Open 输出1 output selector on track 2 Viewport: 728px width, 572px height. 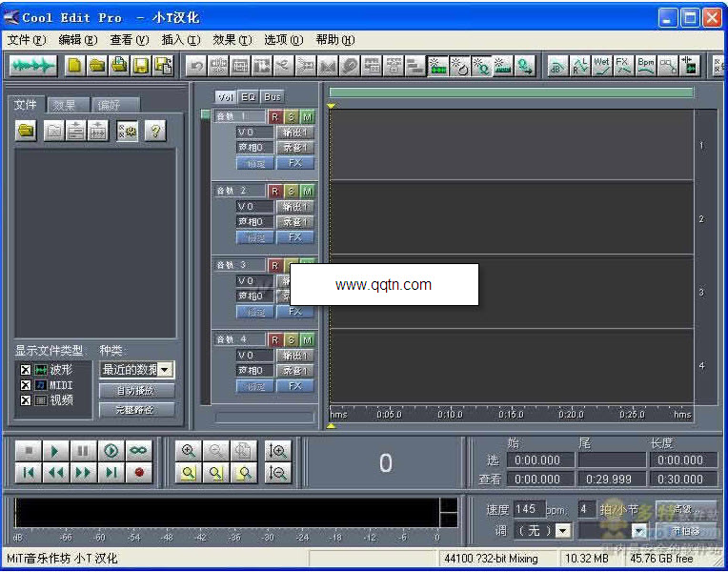(x=295, y=207)
